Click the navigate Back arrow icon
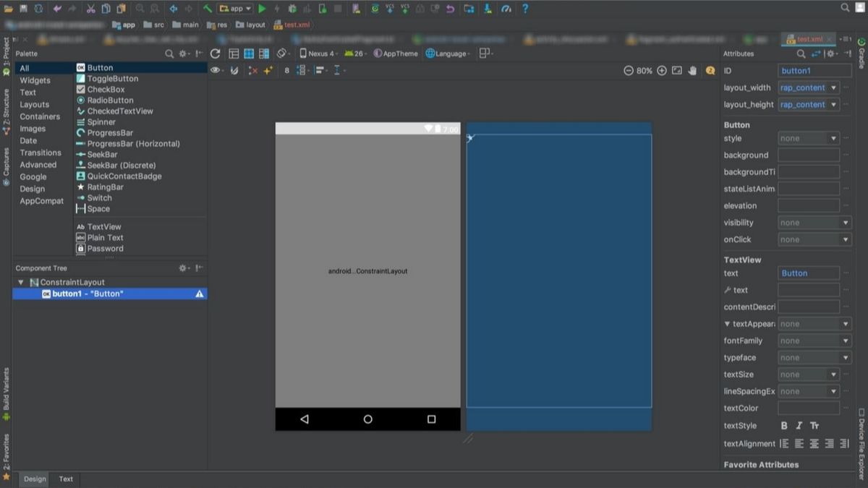 click(x=174, y=9)
